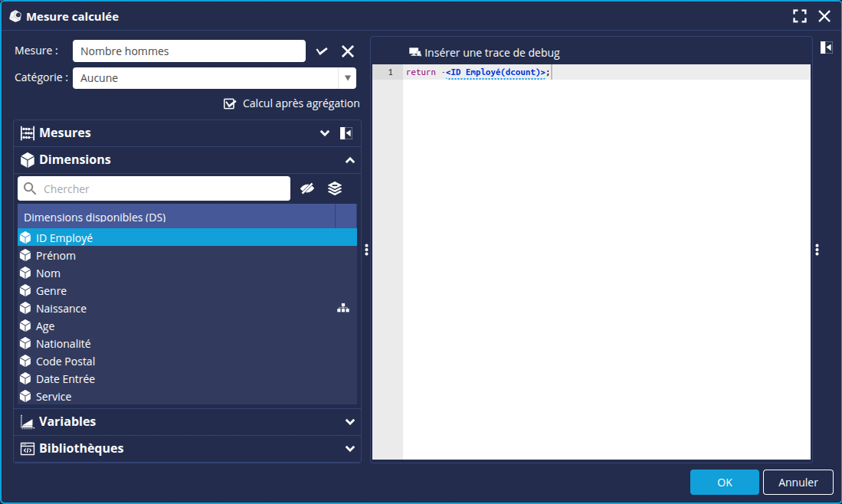Expand the Mesures section
Image resolution: width=842 pixels, height=504 pixels.
pyautogui.click(x=324, y=133)
